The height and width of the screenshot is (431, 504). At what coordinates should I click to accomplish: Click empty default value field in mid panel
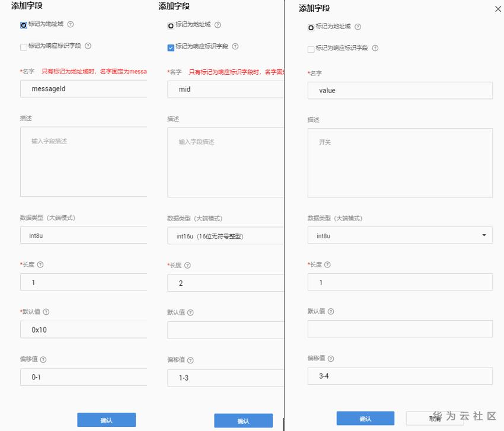point(226,330)
